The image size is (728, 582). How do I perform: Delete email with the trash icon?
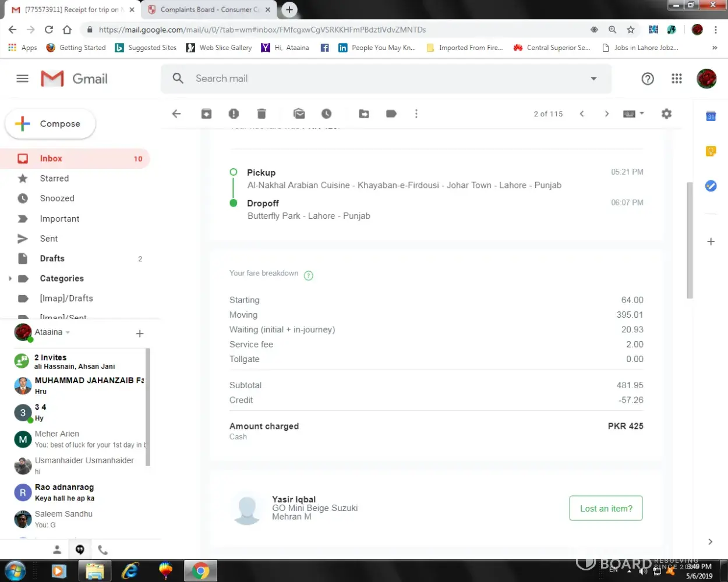pyautogui.click(x=261, y=114)
